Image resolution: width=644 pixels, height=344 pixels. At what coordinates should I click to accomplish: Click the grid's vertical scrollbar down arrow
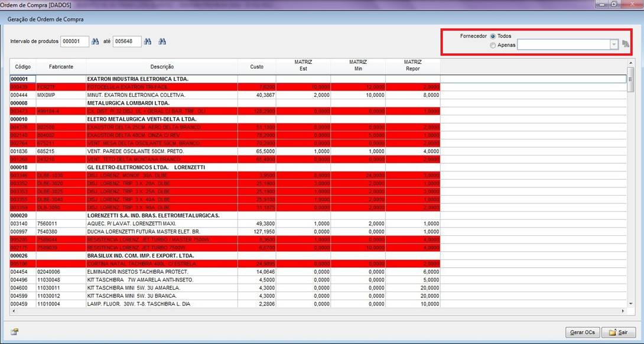click(x=631, y=304)
